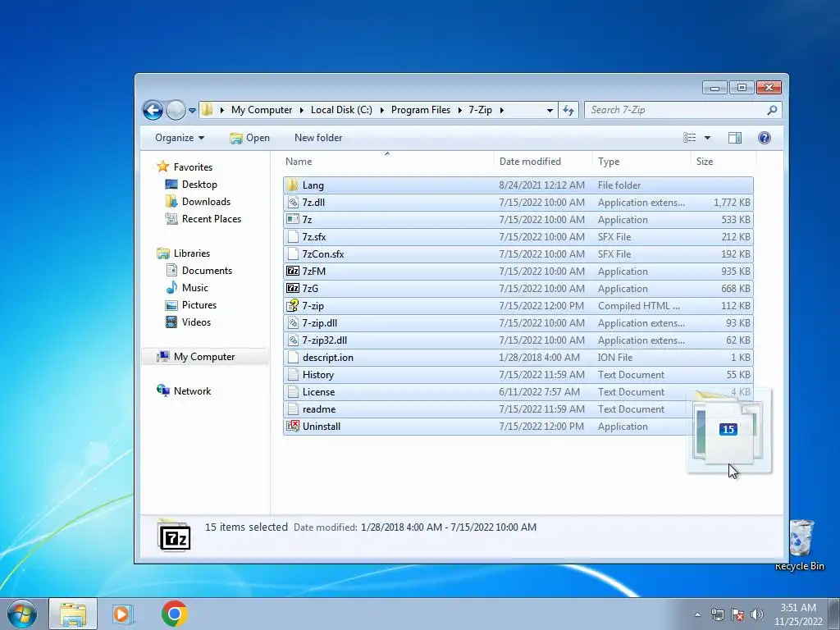Sort by the Size column header
This screenshot has height=630, width=840.
[x=724, y=162]
